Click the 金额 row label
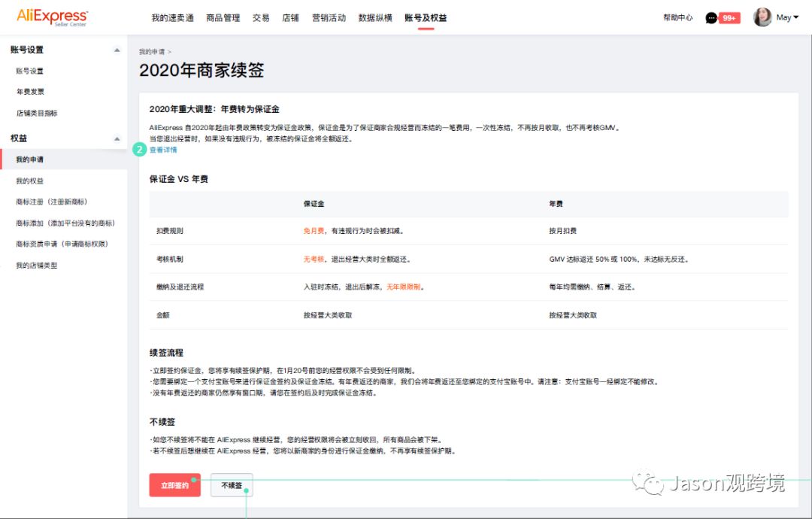The image size is (812, 519). click(163, 315)
